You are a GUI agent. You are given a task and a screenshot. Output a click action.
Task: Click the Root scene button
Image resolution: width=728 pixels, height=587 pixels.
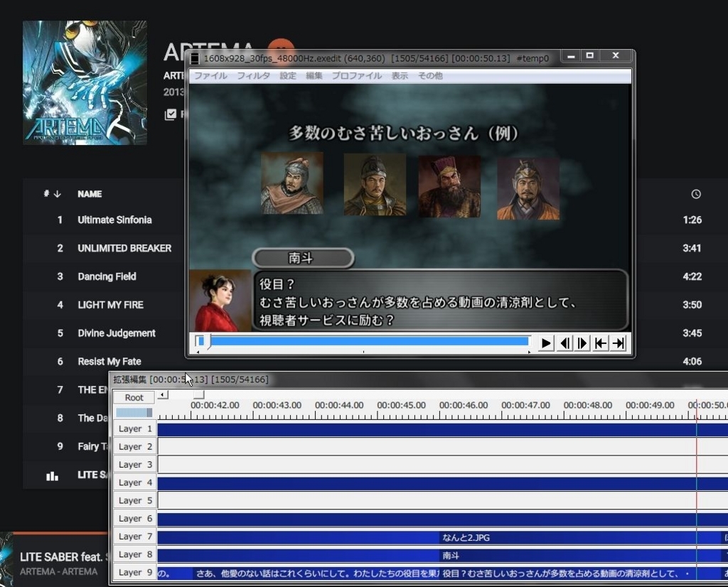point(134,398)
